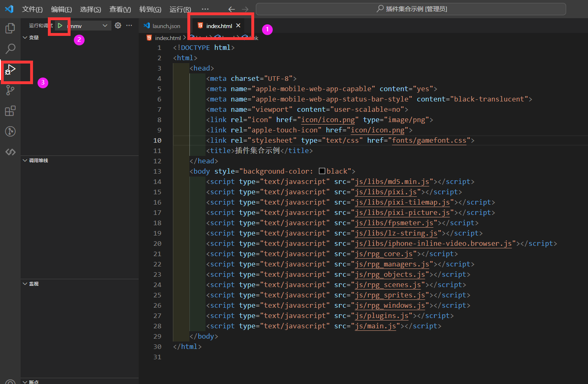Open the 文件(F) File menu

point(32,9)
